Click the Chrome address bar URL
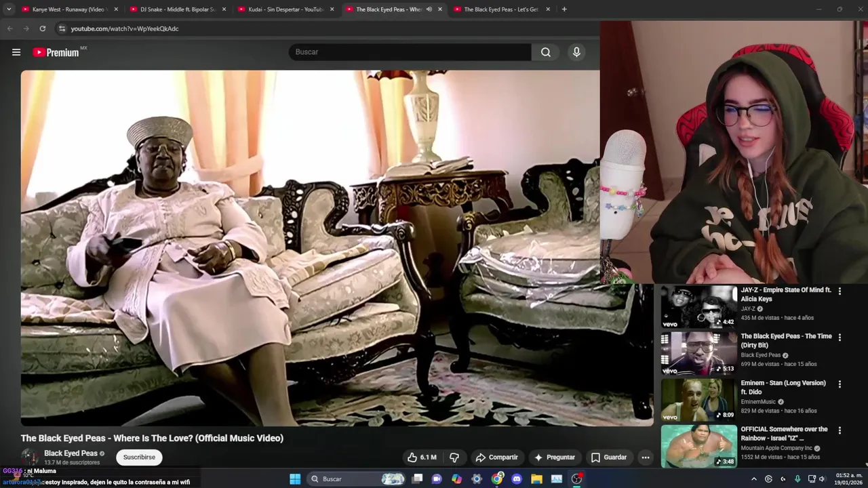 tap(125, 28)
